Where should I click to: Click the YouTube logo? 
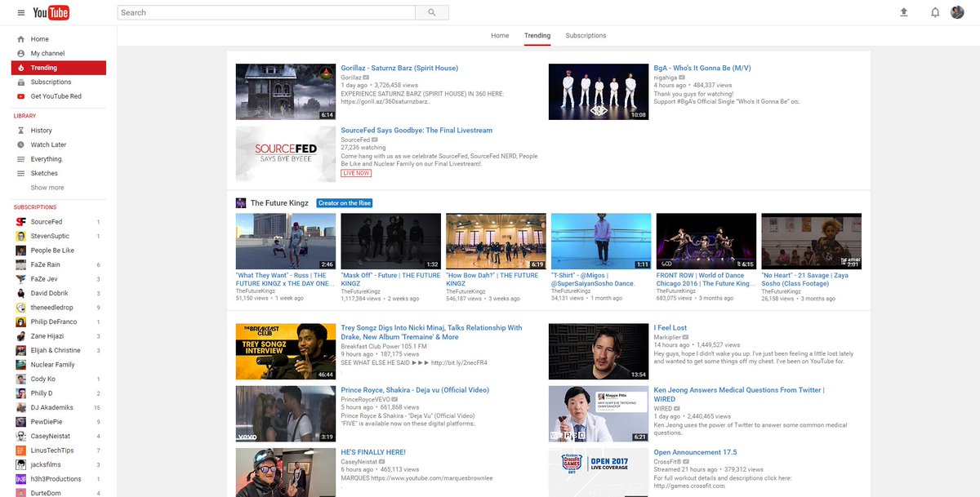(51, 13)
